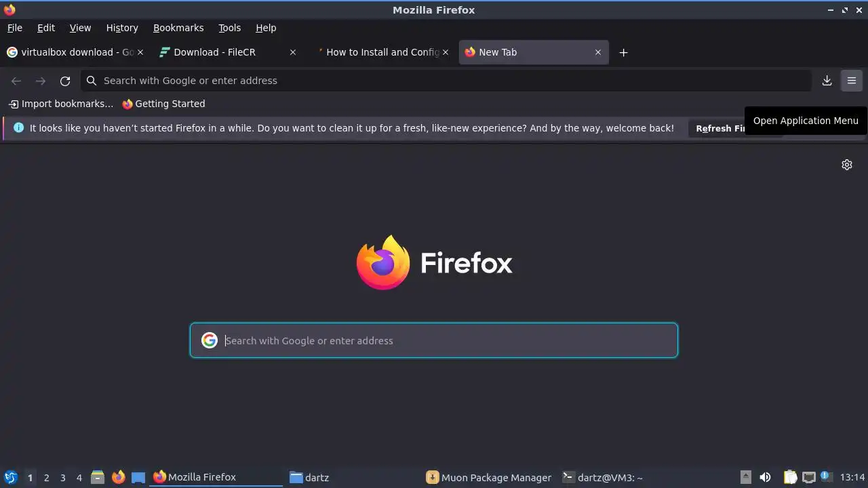Switch to workspace 3
Screen dimensions: 868x488
[62, 478]
